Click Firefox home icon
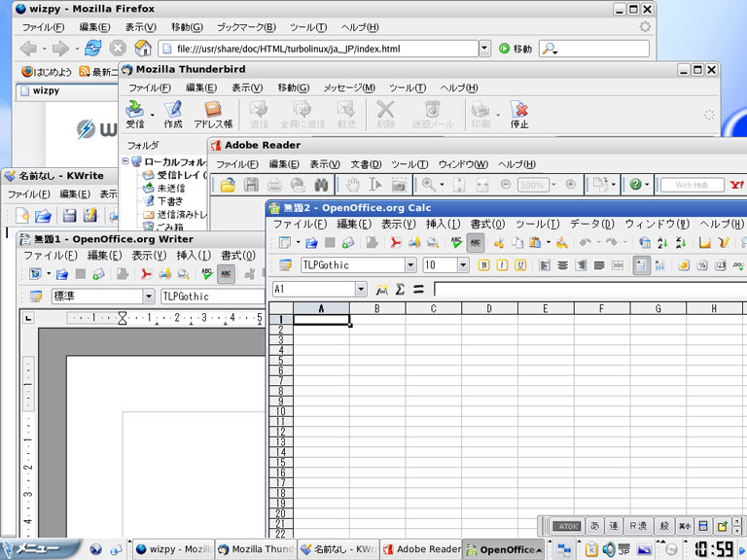The image size is (747, 560). (x=142, y=49)
